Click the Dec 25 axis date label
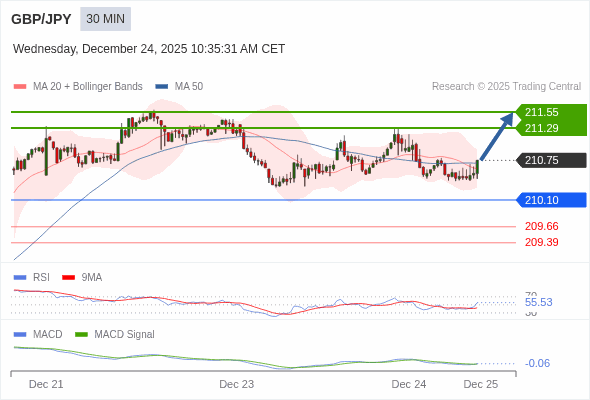The height and width of the screenshot is (400, 590). [x=481, y=384]
